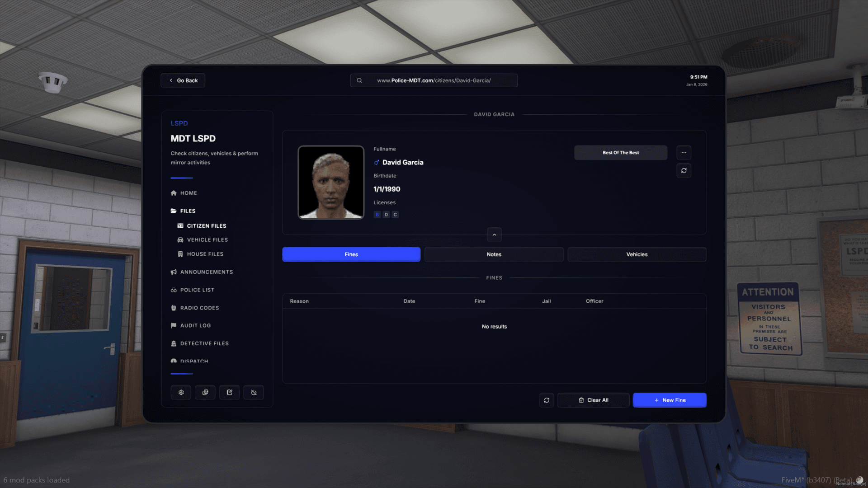
Task: Click license badge D
Action: pyautogui.click(x=386, y=215)
